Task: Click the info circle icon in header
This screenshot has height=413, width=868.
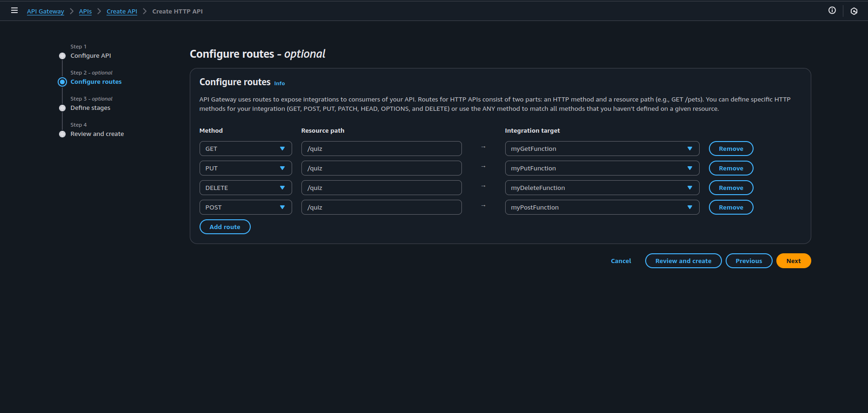Action: 832,11
